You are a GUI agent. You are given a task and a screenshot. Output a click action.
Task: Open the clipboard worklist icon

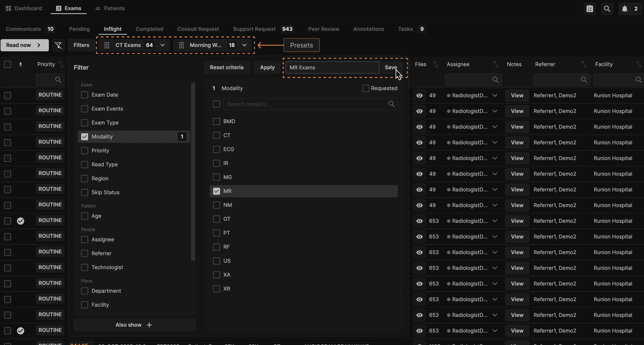click(590, 9)
